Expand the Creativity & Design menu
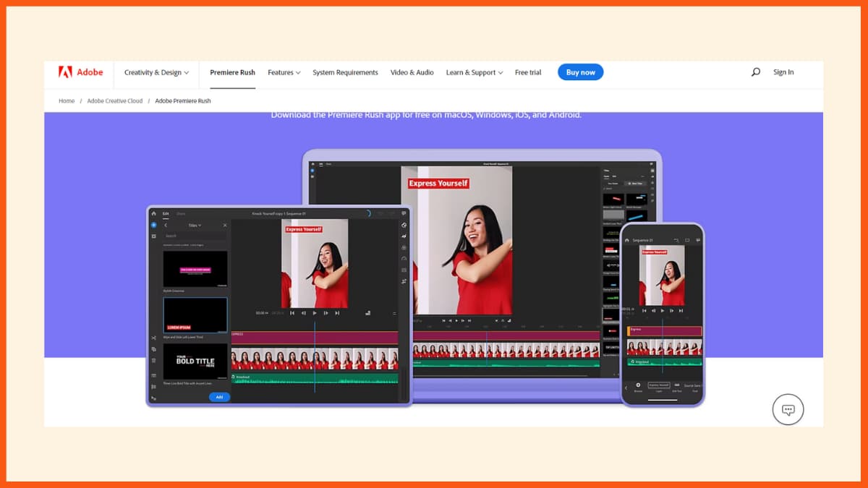Viewport: 868px width, 488px height. (156, 72)
